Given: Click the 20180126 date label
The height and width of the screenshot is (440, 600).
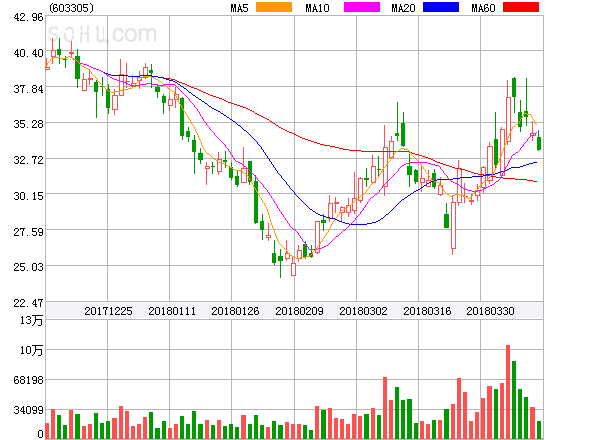Looking at the screenshot, I should [x=235, y=311].
